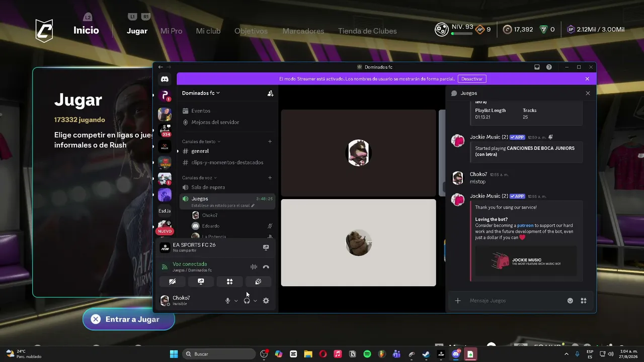Switch to Mi Pro tab in game

pyautogui.click(x=171, y=31)
